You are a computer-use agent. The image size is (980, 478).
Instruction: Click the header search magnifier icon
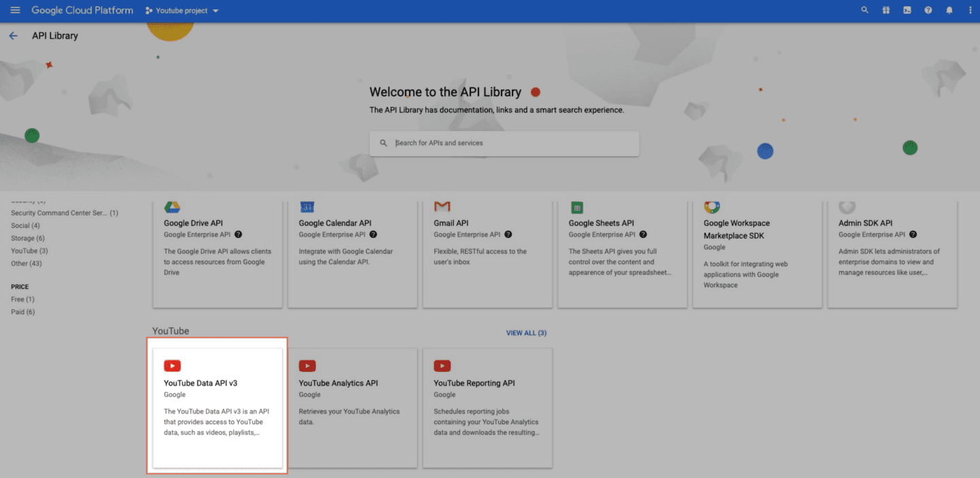865,10
